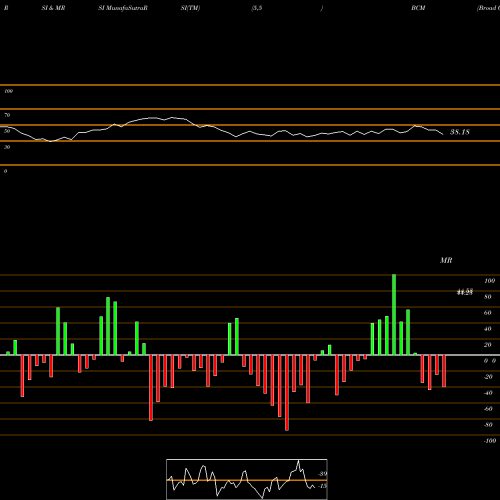The width and height of the screenshot is (500, 500).
Task: Click the -20 level on MR axis
Action: tap(488, 377)
